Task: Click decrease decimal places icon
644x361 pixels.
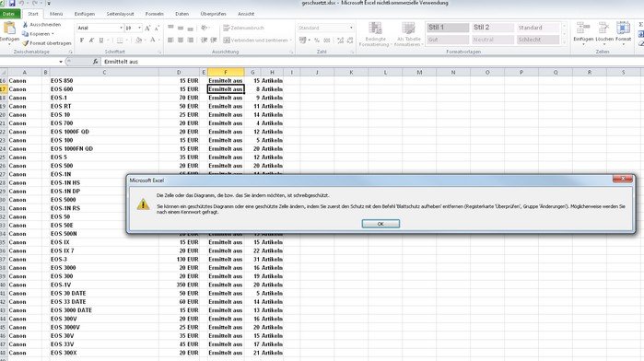Action: [350, 41]
